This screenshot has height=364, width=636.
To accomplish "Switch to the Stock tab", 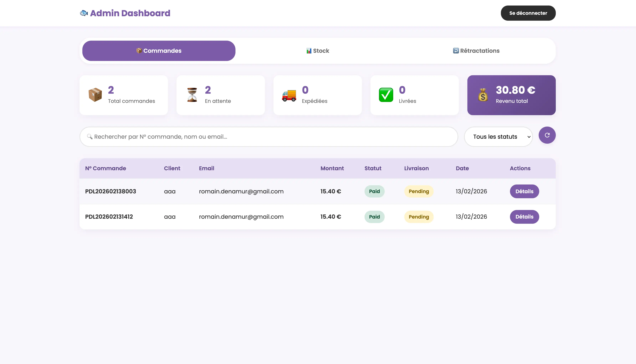I will 318,51.
